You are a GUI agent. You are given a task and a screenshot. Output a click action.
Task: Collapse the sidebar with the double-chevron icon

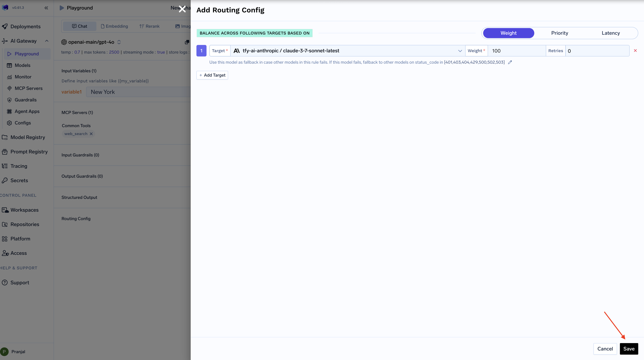tap(46, 8)
